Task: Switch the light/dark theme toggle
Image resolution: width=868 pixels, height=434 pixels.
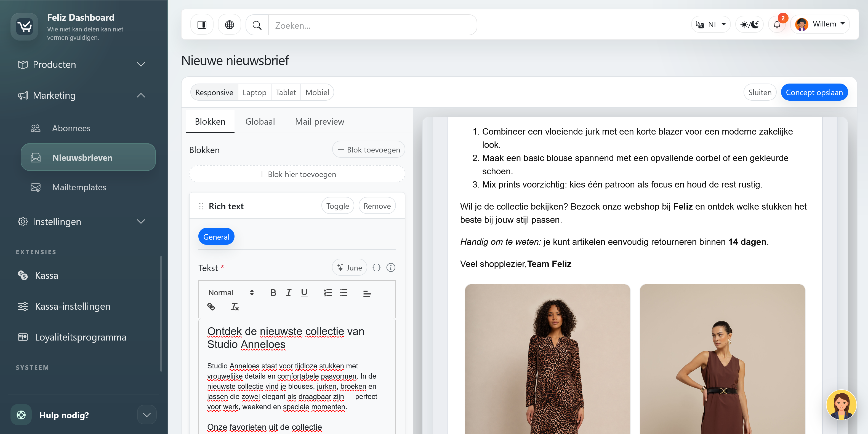Action: [x=749, y=25]
